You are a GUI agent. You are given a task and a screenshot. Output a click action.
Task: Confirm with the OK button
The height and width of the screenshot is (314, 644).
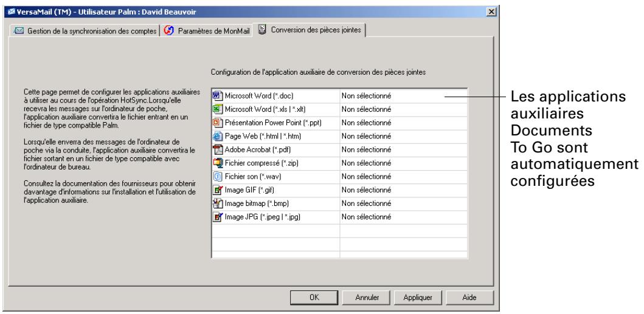314,297
